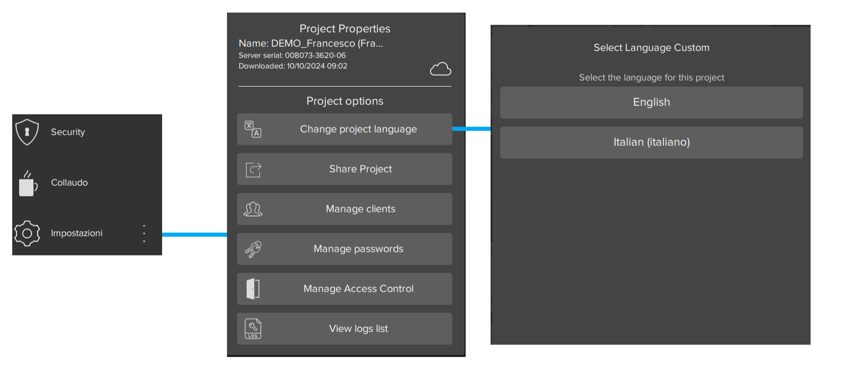Open Manage Access Control option
868x381 pixels.
[358, 289]
